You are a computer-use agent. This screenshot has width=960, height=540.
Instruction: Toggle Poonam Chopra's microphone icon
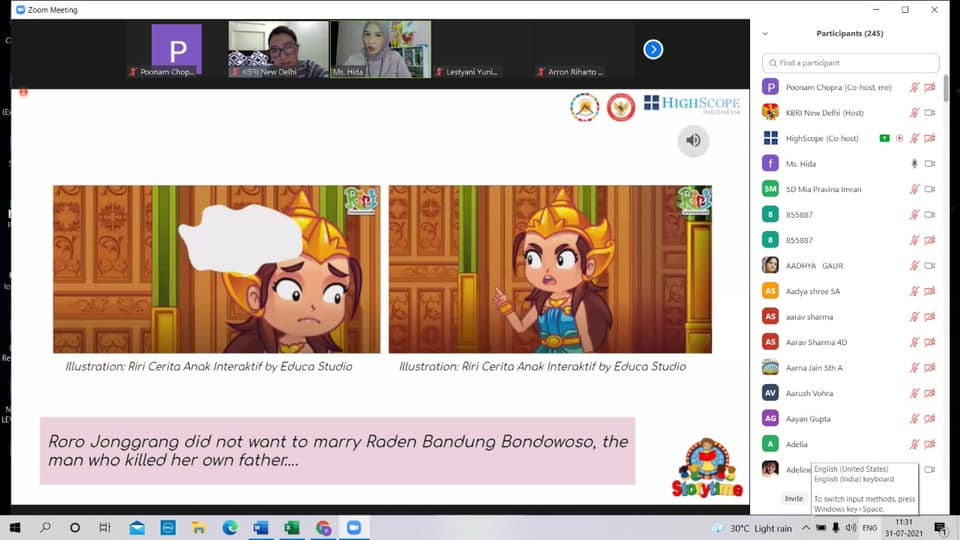click(914, 88)
